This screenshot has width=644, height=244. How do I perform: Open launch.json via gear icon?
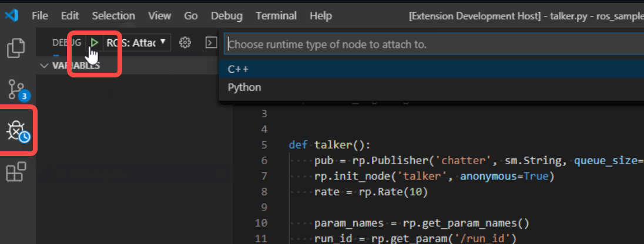pyautogui.click(x=186, y=42)
